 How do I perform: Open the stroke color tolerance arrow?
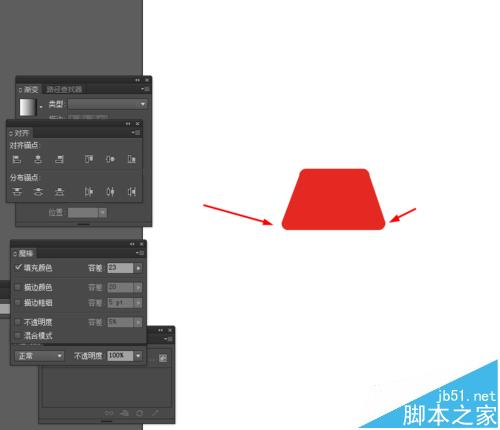point(138,287)
